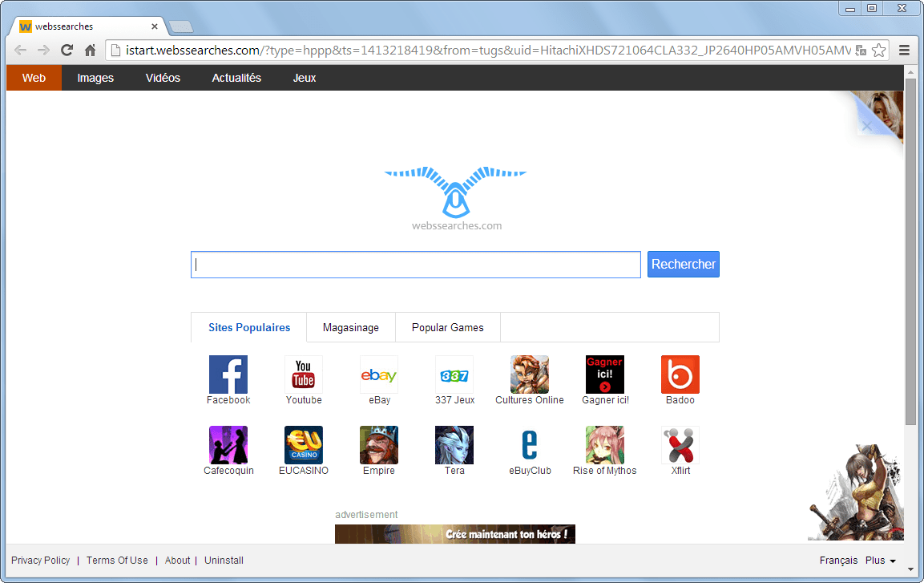Image resolution: width=924 pixels, height=583 pixels.
Task: Reload the page
Action: [67, 50]
